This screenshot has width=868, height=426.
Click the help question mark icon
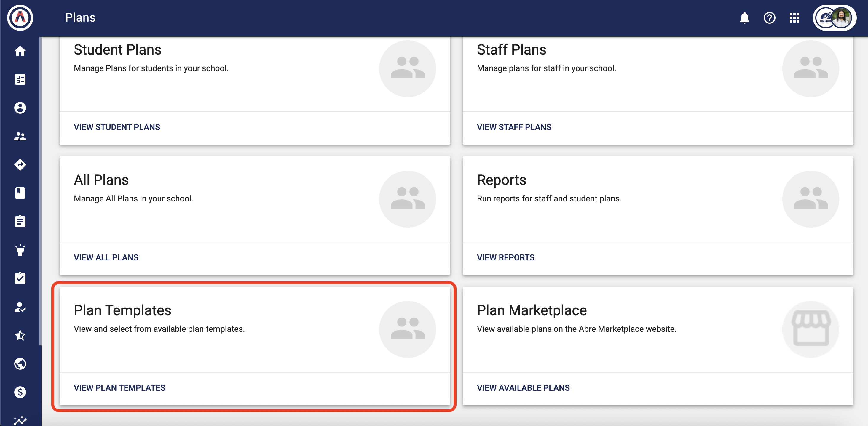[769, 18]
